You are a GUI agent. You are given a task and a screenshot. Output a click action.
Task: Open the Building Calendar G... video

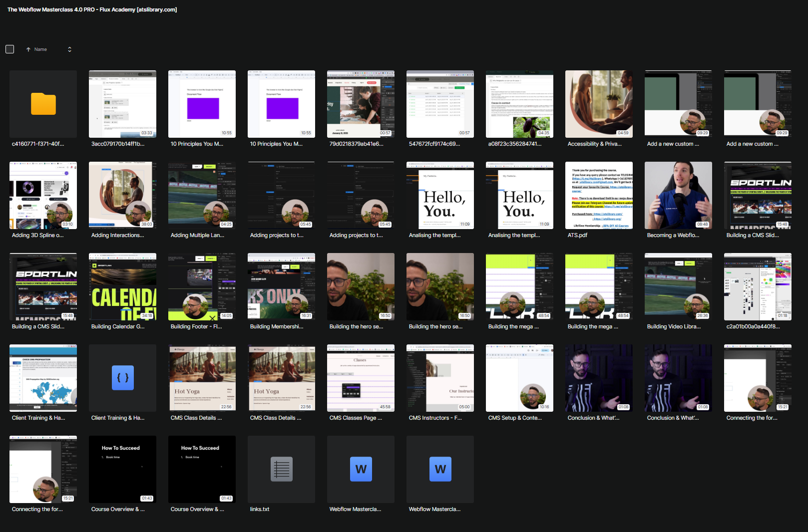(122, 286)
